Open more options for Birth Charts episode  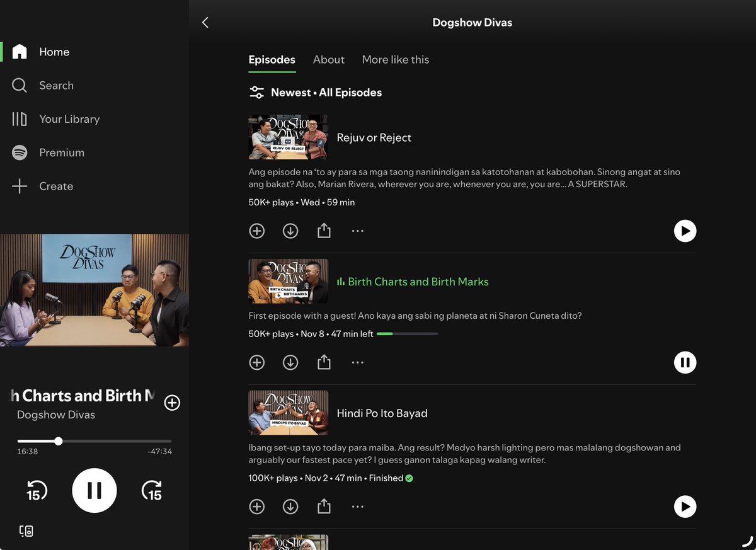pyautogui.click(x=358, y=362)
